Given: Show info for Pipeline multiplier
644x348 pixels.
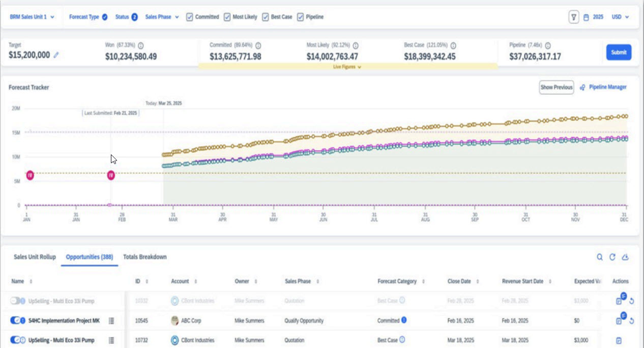Looking at the screenshot, I should coord(547,45).
